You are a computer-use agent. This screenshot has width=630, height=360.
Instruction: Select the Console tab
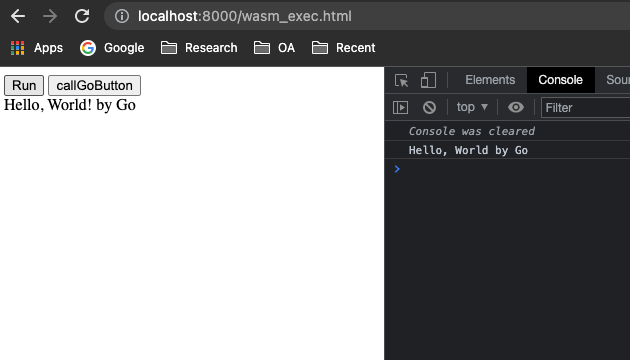(560, 80)
